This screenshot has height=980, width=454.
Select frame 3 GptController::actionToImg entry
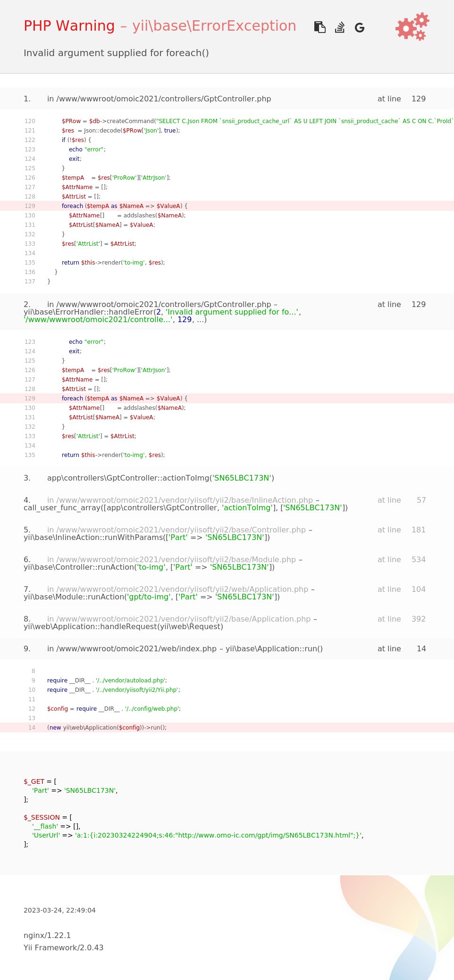(160, 478)
